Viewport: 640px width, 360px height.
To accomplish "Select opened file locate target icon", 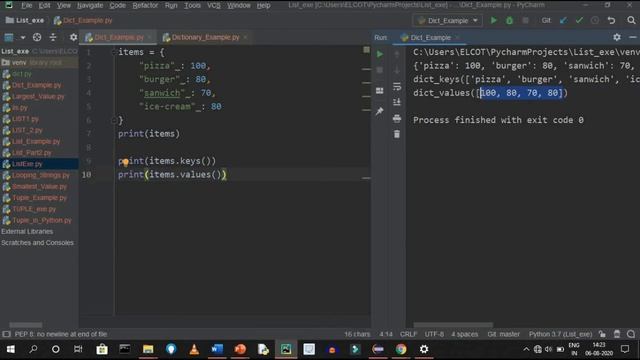I will 37,37.
